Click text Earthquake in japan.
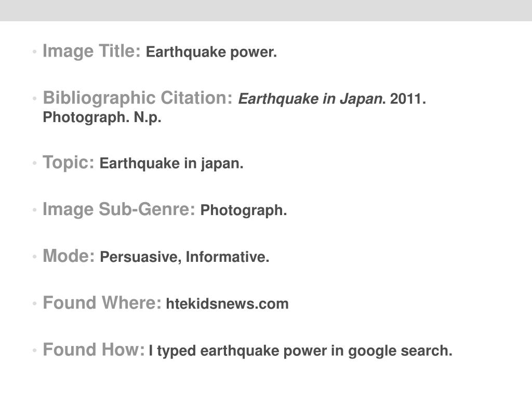532x399 pixels. [171, 164]
